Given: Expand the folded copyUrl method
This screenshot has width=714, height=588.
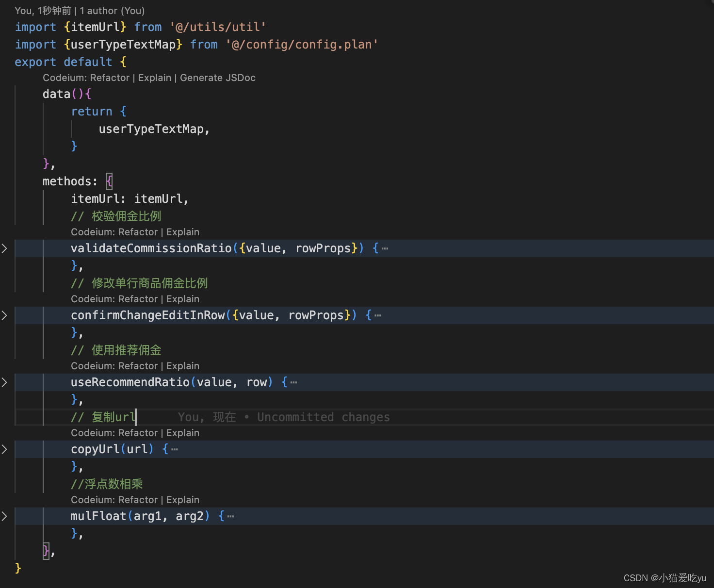Looking at the screenshot, I should coord(4,449).
